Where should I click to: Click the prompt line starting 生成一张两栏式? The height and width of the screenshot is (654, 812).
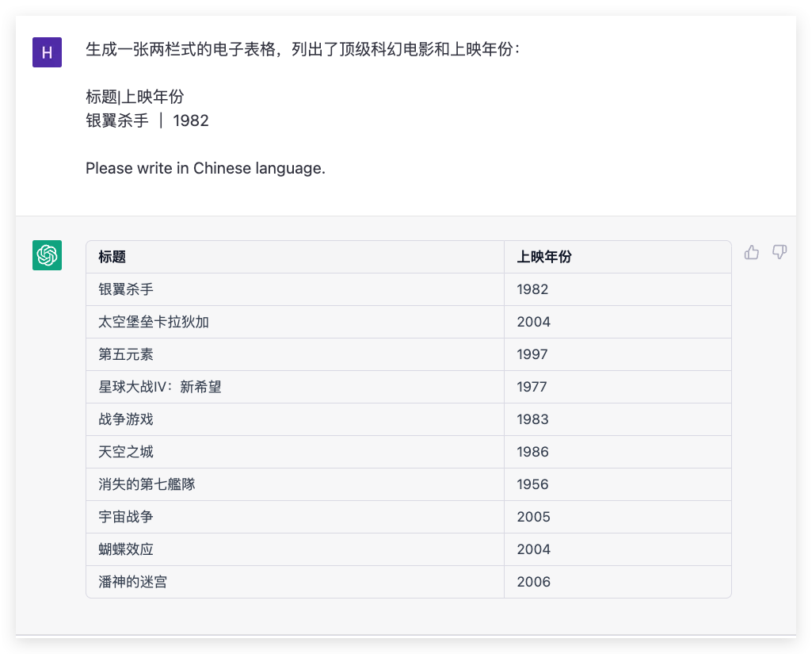303,49
